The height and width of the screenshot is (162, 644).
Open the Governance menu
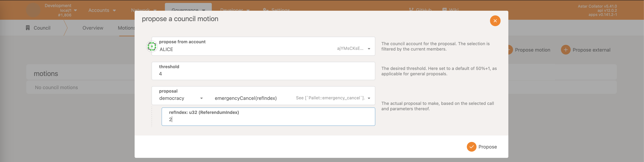pyautogui.click(x=188, y=10)
